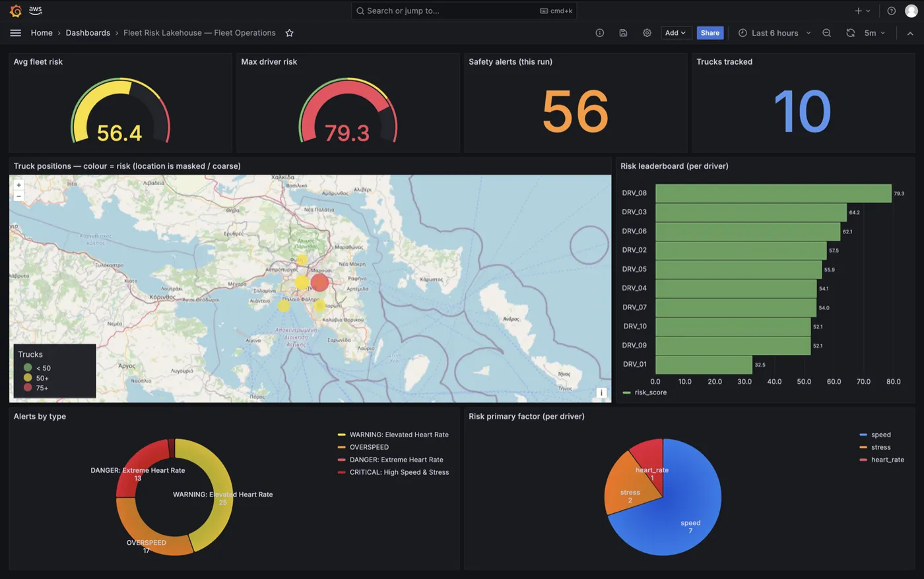Viewport: 924px width, 579px height.
Task: Click the yellow 50+ legend swatch
Action: click(x=28, y=378)
